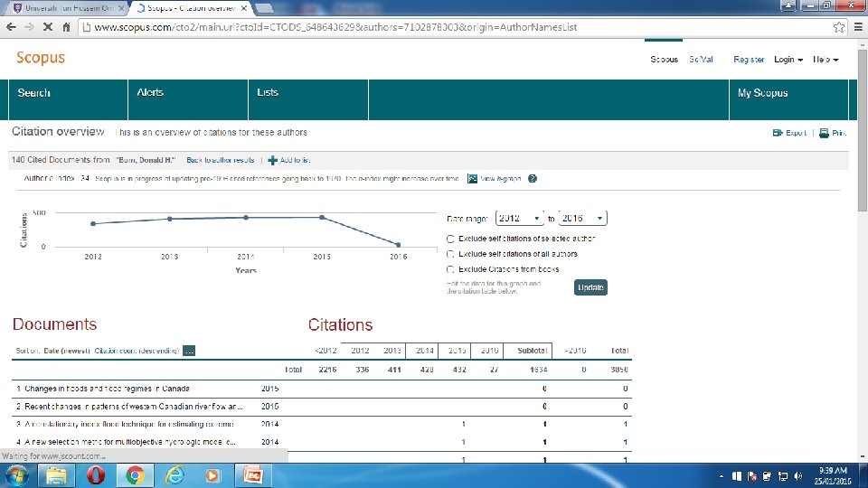Open File Explorer from taskbar
The height and width of the screenshot is (488, 868).
click(x=56, y=476)
